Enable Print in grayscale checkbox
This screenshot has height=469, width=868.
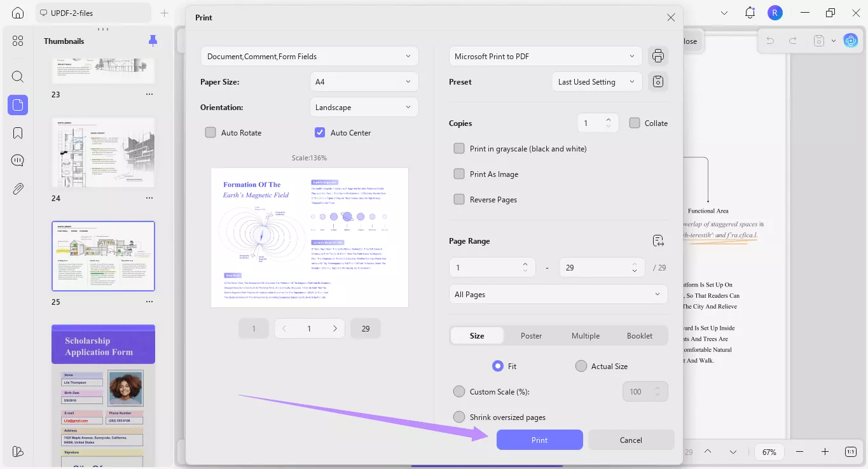click(x=459, y=148)
